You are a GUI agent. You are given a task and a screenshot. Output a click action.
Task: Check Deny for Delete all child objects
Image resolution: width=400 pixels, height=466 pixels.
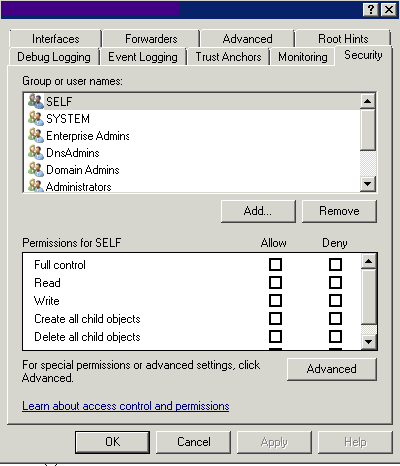tap(335, 337)
